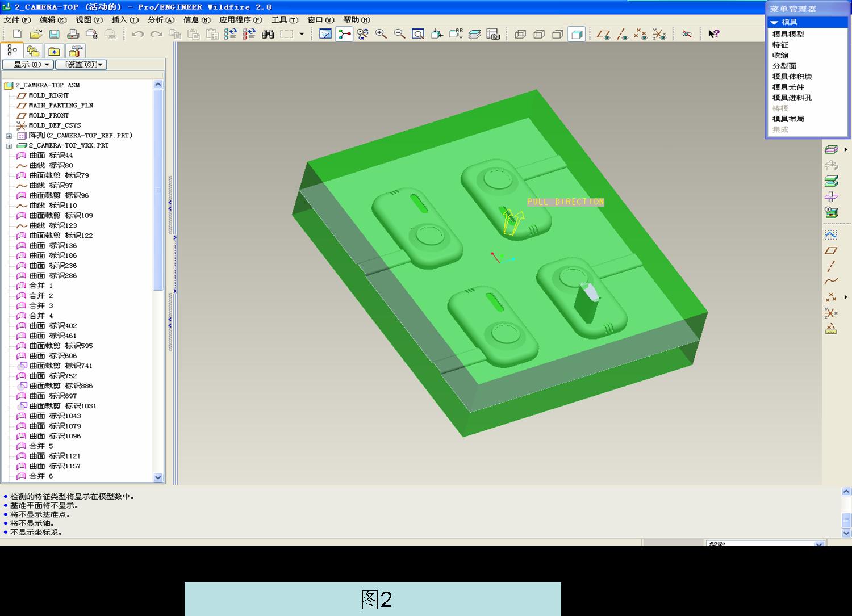
Task: Open the 视图 menu
Action: point(89,20)
